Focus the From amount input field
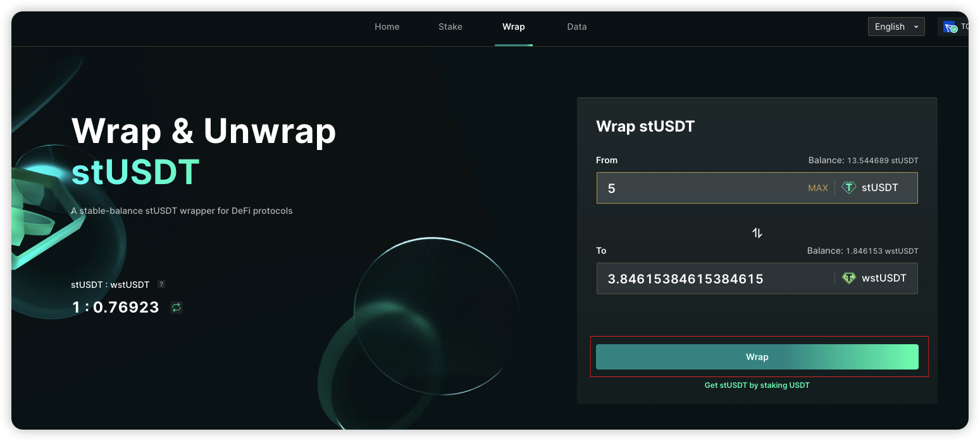The image size is (980, 441). 696,188
